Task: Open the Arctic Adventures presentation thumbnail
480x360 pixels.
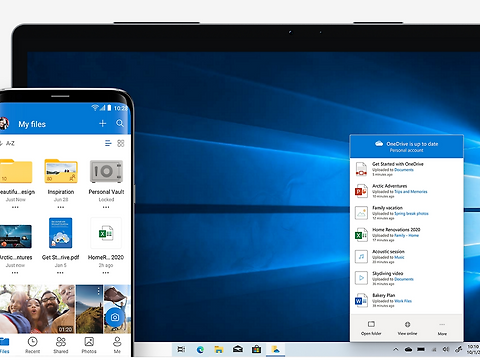Action: tap(16, 236)
